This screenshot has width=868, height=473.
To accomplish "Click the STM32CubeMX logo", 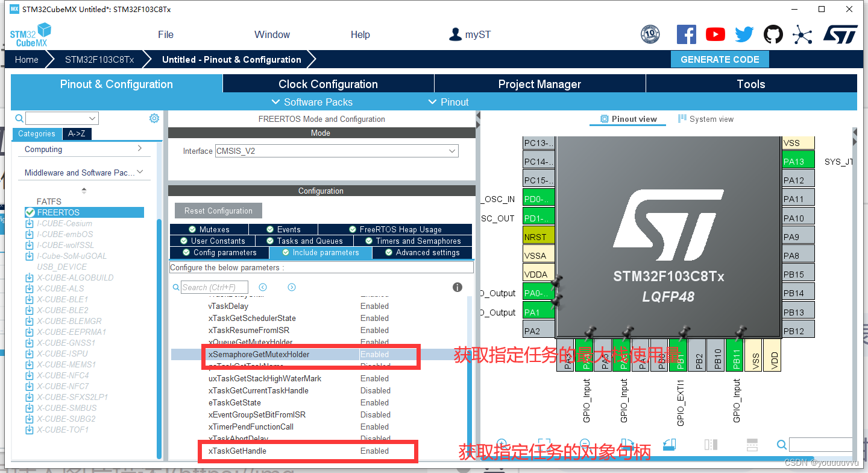I will (30, 34).
